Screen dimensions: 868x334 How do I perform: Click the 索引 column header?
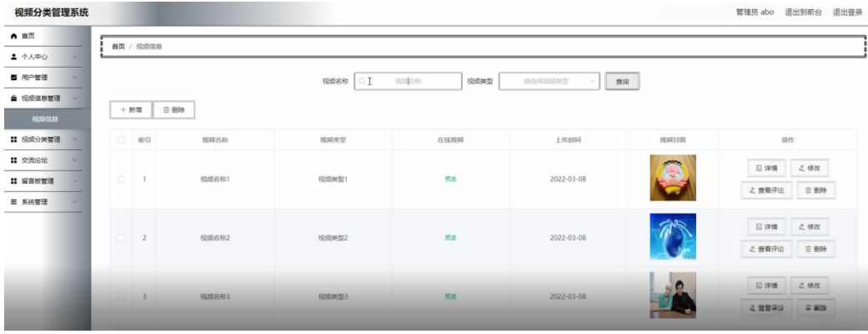pos(144,140)
